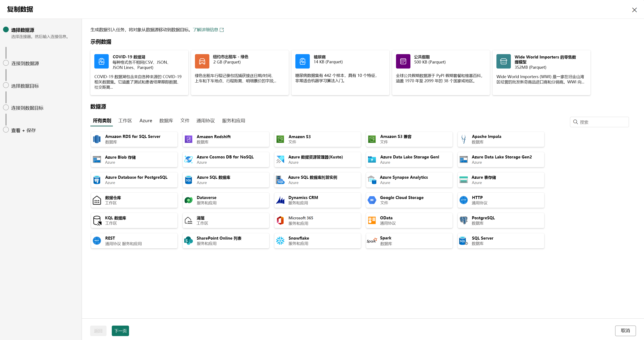Select the COVID-19 数据湖 sample card
644x340 pixels.
(x=139, y=73)
